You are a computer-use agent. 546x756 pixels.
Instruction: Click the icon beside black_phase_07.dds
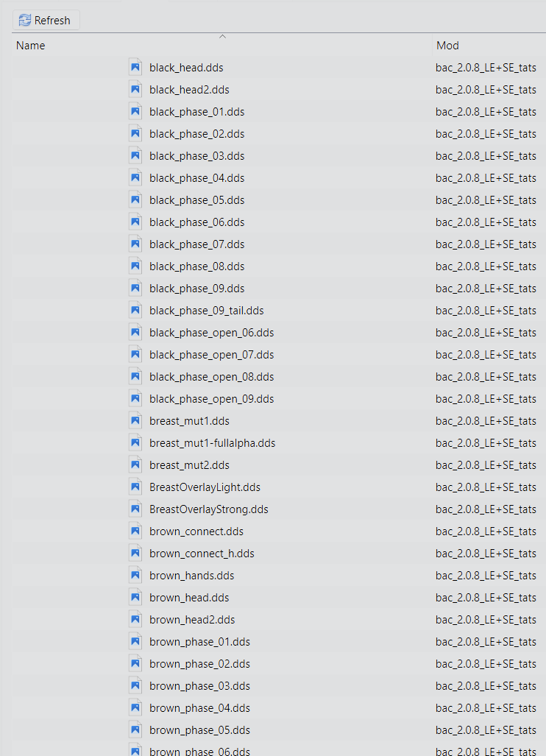(135, 244)
